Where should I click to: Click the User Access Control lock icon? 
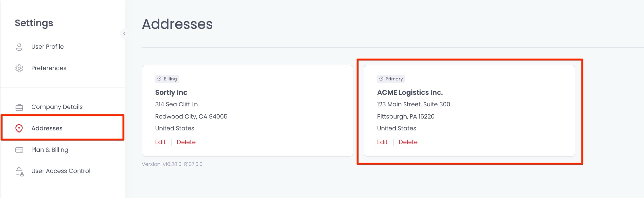pyautogui.click(x=20, y=171)
